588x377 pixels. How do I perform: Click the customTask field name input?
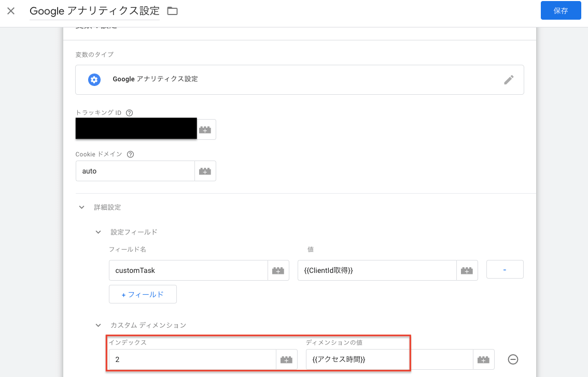[188, 270]
